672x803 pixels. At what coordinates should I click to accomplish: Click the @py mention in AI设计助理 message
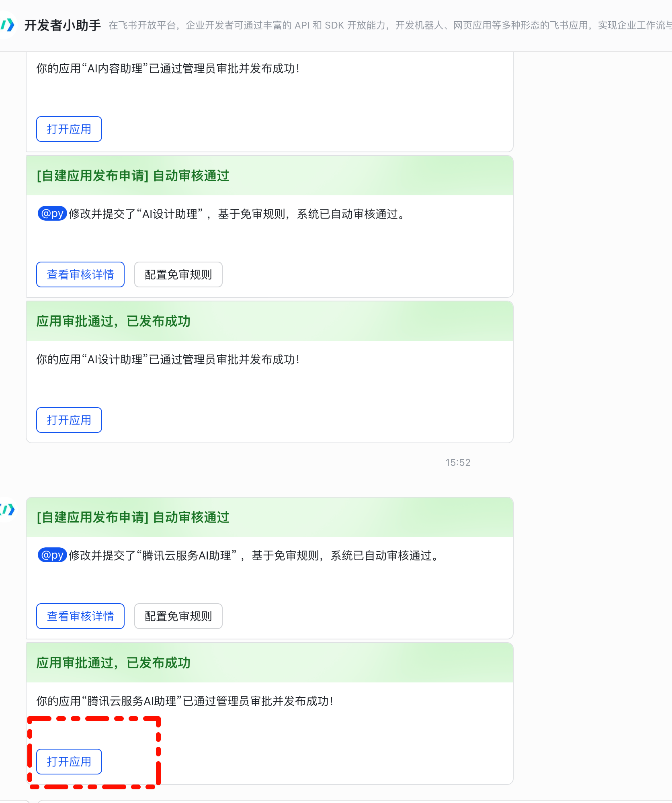pyautogui.click(x=51, y=213)
